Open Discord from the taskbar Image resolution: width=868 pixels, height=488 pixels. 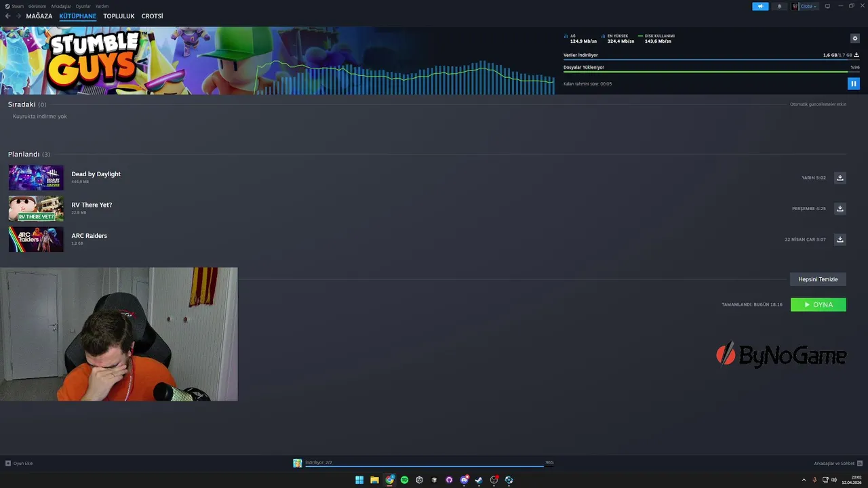(x=465, y=480)
